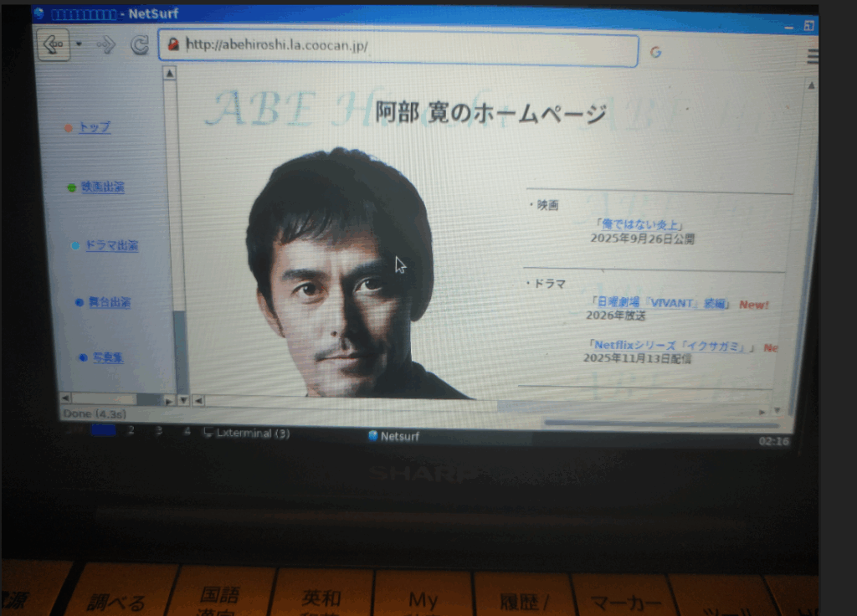Click the padlock icon in the URL bar
The width and height of the screenshot is (857, 616).
(x=173, y=45)
